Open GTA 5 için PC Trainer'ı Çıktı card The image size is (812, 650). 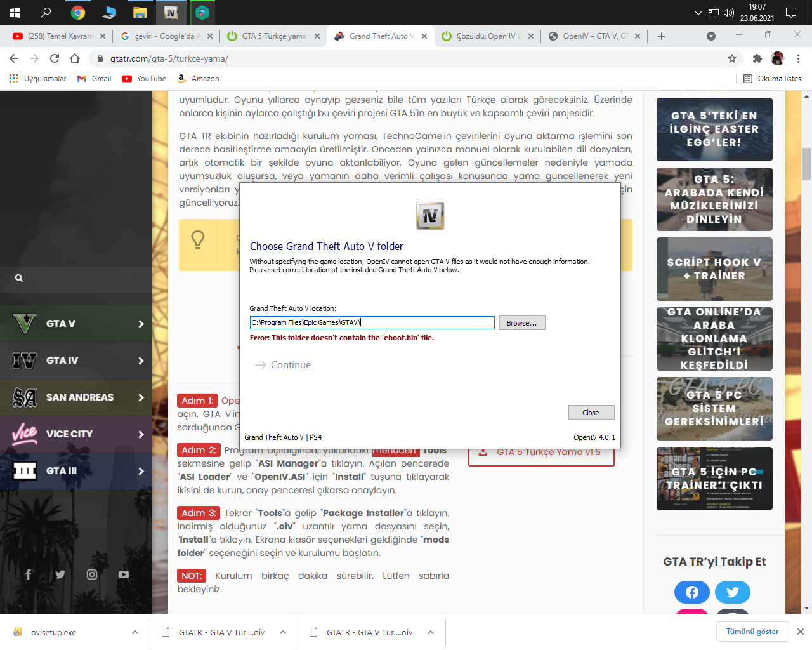coord(714,479)
